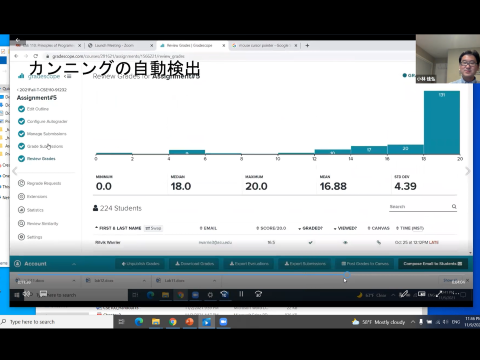
Task: Click the student Search input field
Action: click(420, 207)
